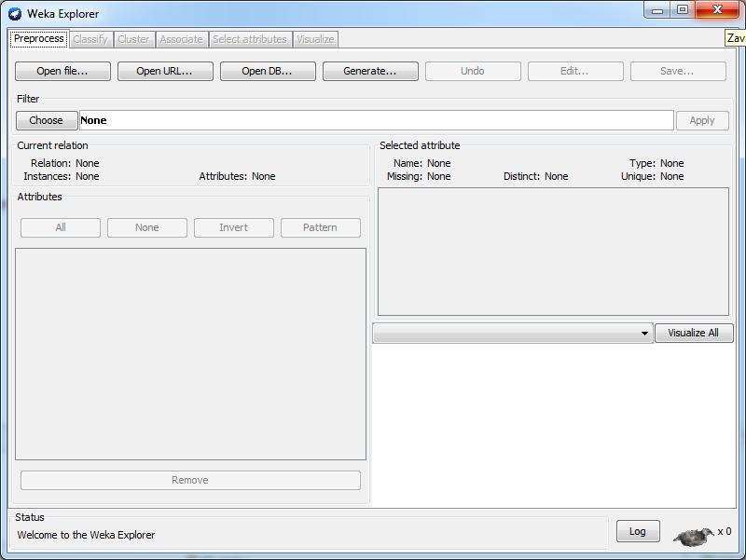Viewport: 746px width, 560px height.
Task: Click the 'Distinct: None' label
Action: (535, 176)
